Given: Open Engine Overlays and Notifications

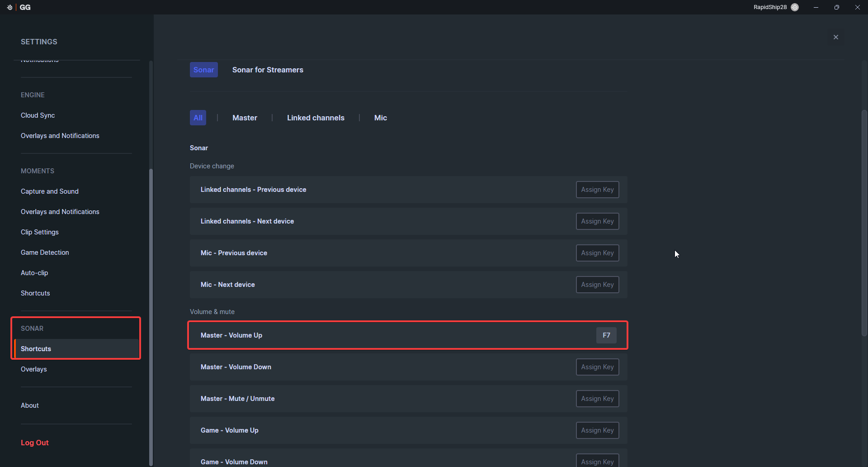Looking at the screenshot, I should click(x=60, y=136).
